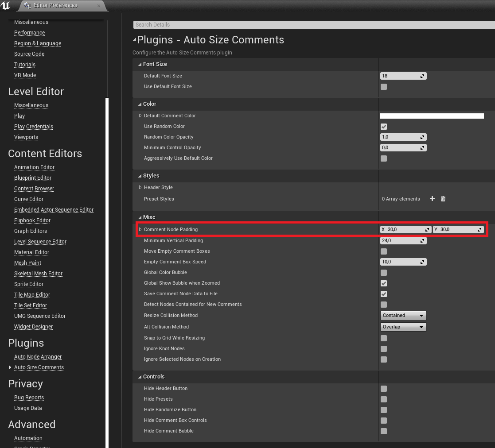
Task: Open Viewports settings under Level Editor
Action: click(x=26, y=137)
